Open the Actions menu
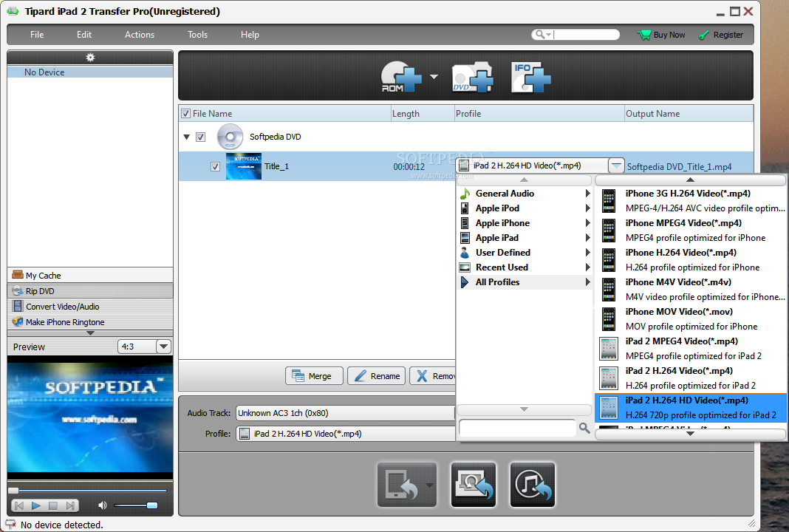789x532 pixels. (x=140, y=35)
